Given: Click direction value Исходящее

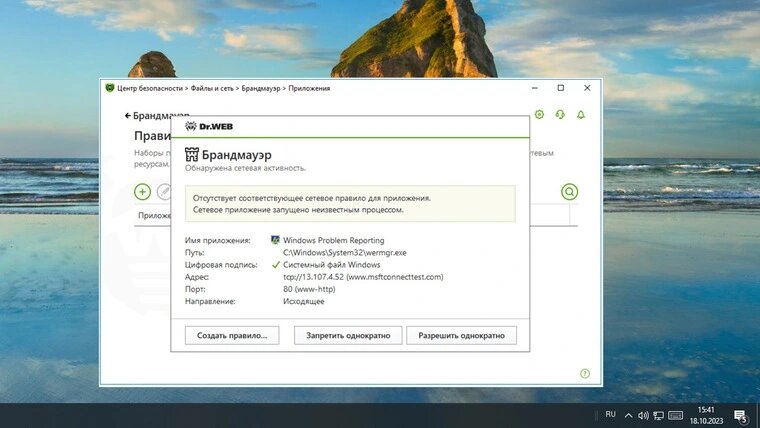Looking at the screenshot, I should tap(304, 301).
